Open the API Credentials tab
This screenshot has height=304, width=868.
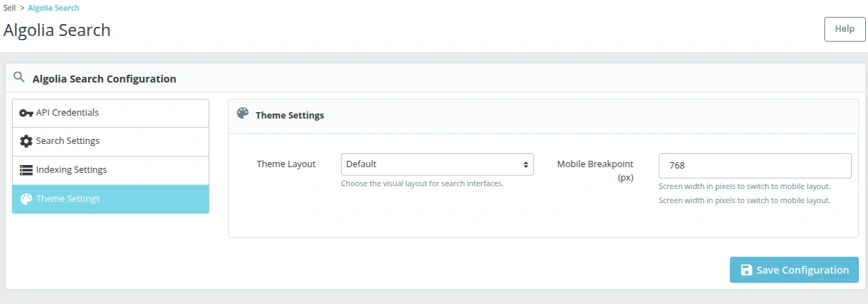pos(111,113)
